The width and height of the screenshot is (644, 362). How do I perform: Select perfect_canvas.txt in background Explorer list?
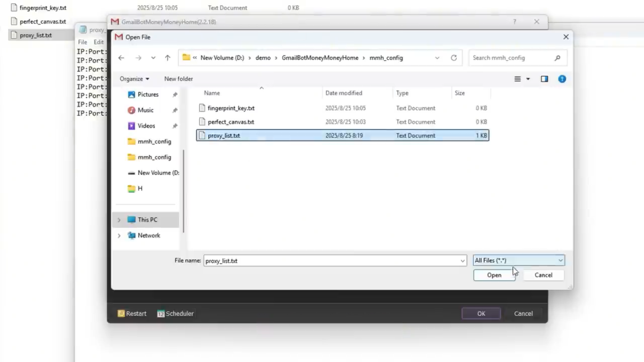pos(42,22)
